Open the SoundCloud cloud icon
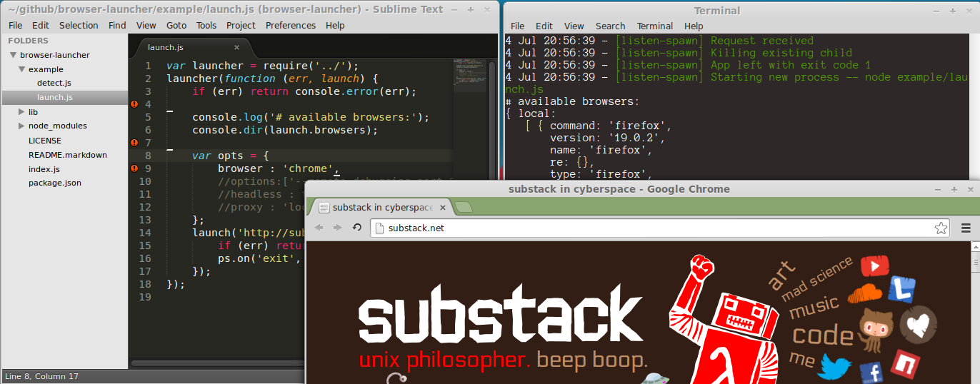980x384 pixels. (865, 293)
